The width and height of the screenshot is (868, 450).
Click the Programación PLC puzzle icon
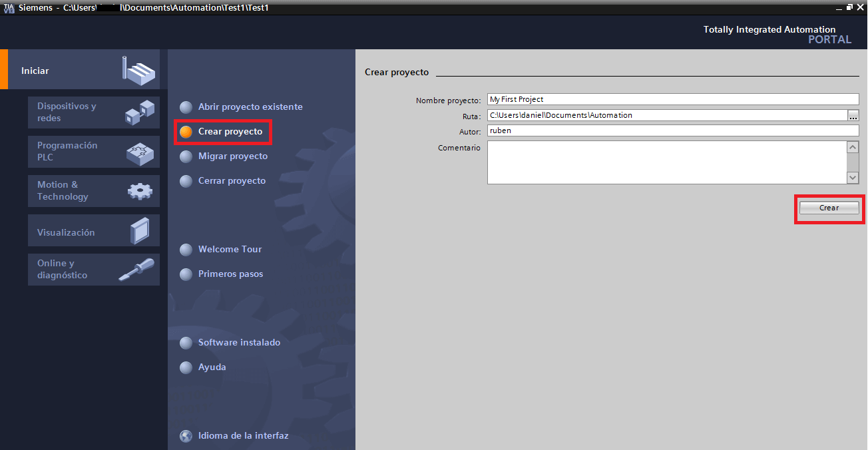pyautogui.click(x=140, y=152)
